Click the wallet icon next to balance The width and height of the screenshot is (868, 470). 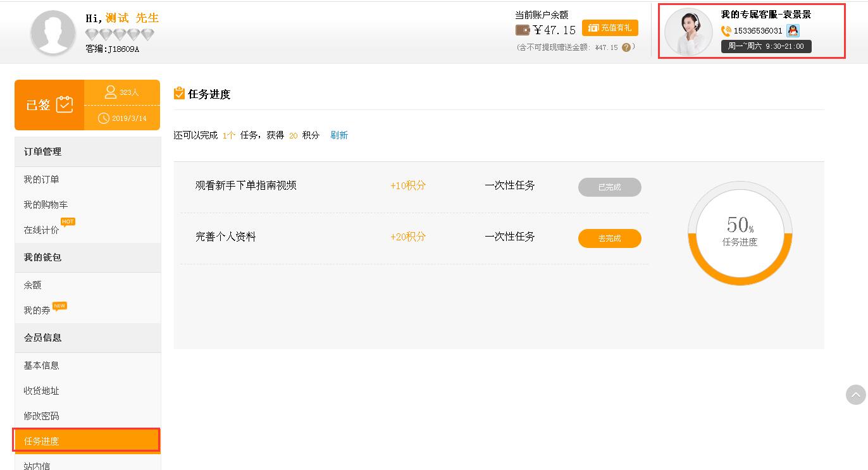pos(523,30)
